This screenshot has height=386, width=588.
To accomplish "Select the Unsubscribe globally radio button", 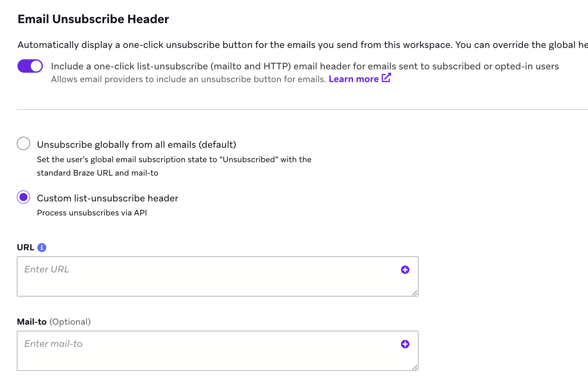I will tap(23, 143).
